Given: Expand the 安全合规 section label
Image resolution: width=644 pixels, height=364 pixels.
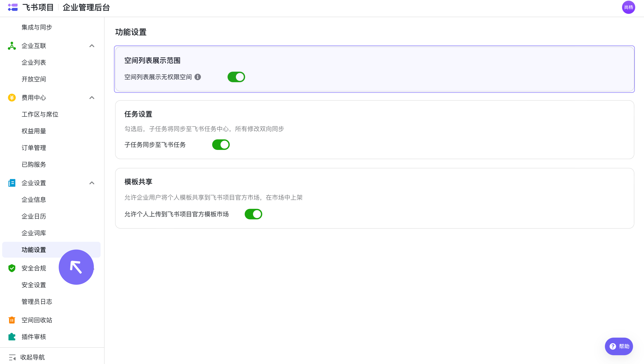Looking at the screenshot, I should tap(34, 268).
